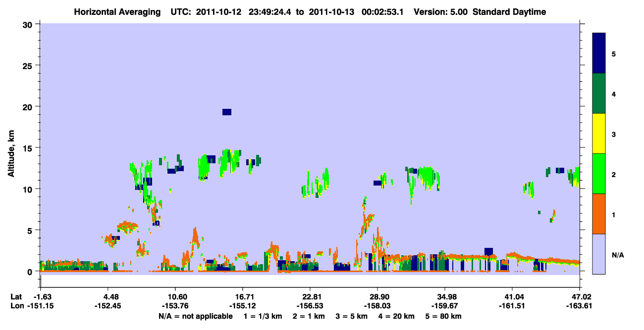Click the 'N/A = not applicable' legend text
This screenshot has width=644, height=330.
[x=196, y=316]
